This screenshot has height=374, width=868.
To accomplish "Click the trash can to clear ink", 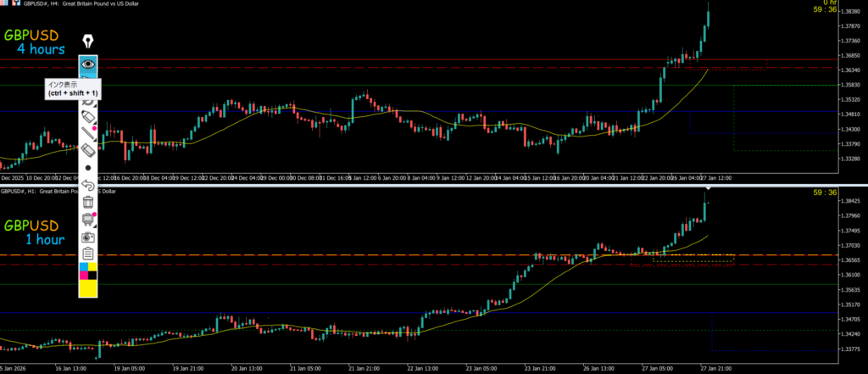I will (88, 202).
